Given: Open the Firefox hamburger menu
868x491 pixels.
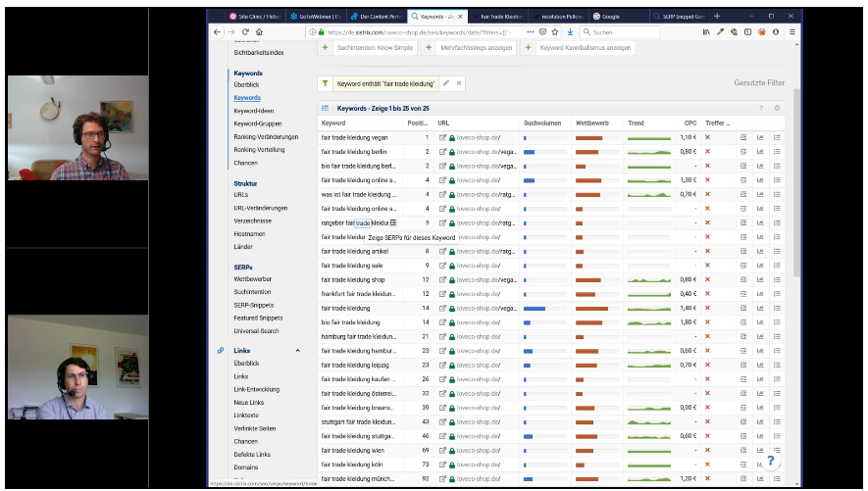Looking at the screenshot, I should tap(792, 32).
